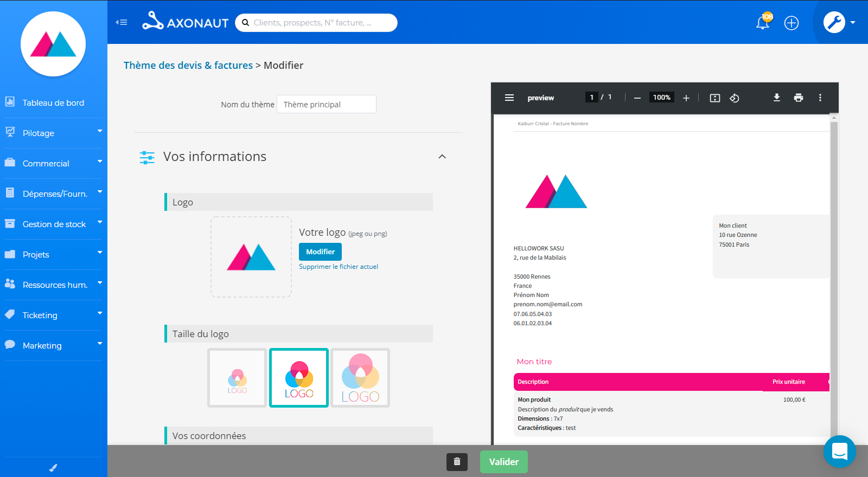The image size is (868, 477).
Task: Rotate the PDF preview
Action: click(735, 98)
